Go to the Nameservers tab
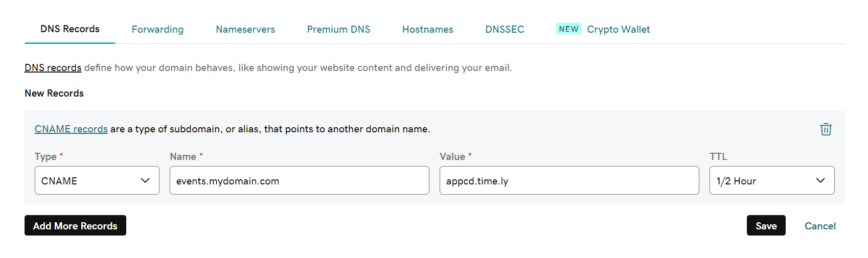The width and height of the screenshot is (868, 258). (245, 30)
